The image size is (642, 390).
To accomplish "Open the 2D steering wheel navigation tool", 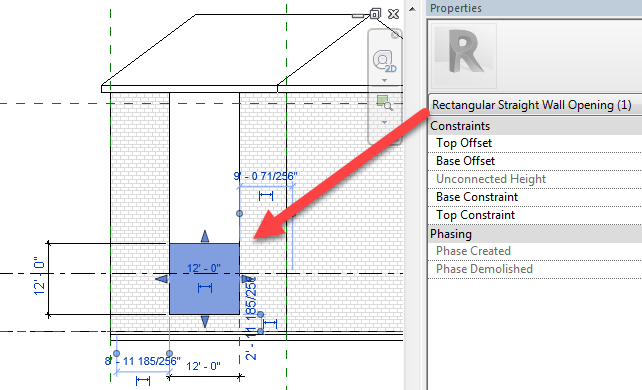I will pyautogui.click(x=384, y=61).
